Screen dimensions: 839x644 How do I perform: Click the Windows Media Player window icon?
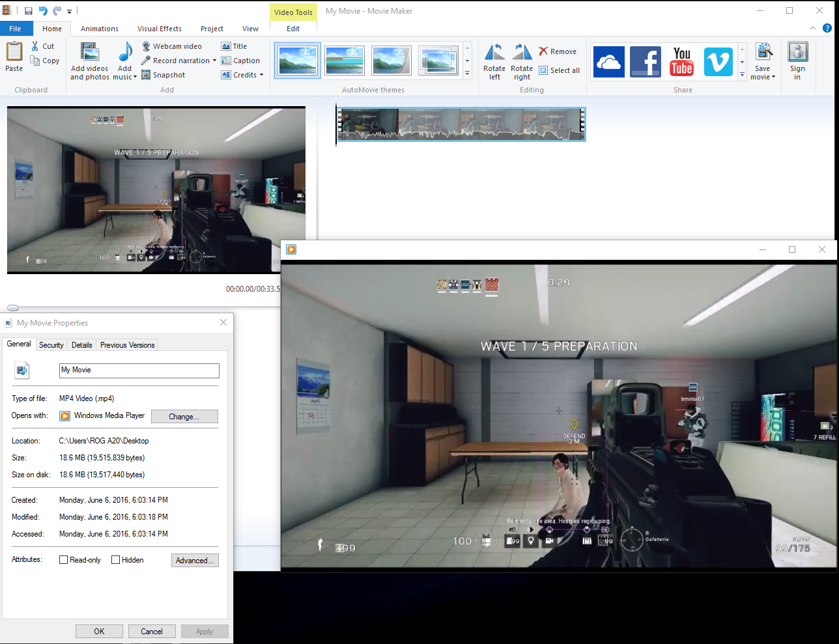click(291, 249)
